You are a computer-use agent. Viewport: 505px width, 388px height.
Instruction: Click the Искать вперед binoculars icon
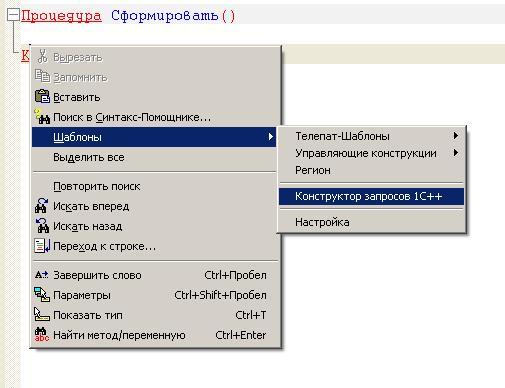pyautogui.click(x=42, y=206)
